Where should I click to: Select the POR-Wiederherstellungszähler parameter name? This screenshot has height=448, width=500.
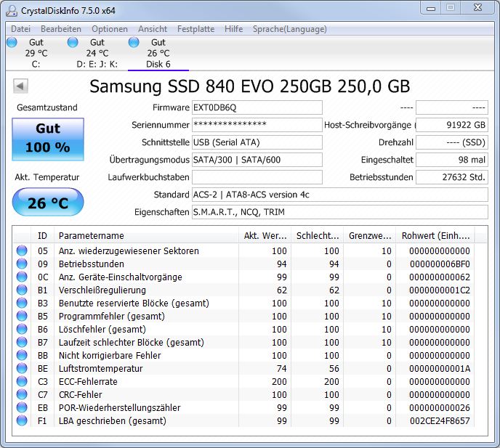[x=120, y=408]
